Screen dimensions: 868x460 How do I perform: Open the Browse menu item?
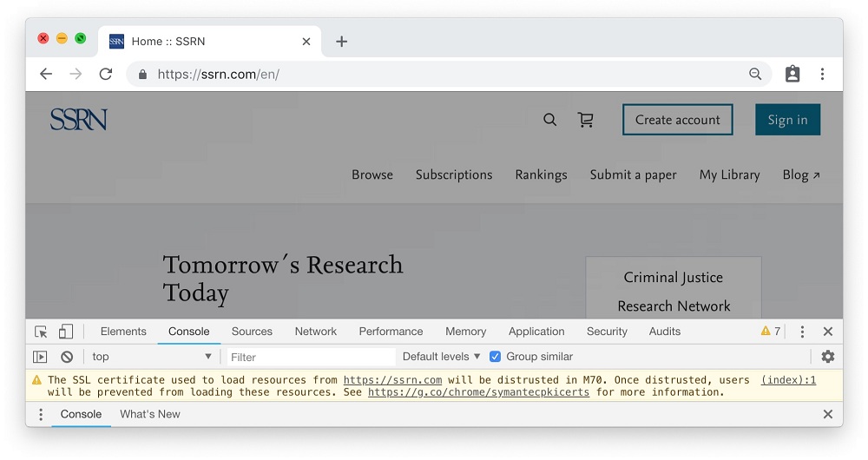click(372, 175)
